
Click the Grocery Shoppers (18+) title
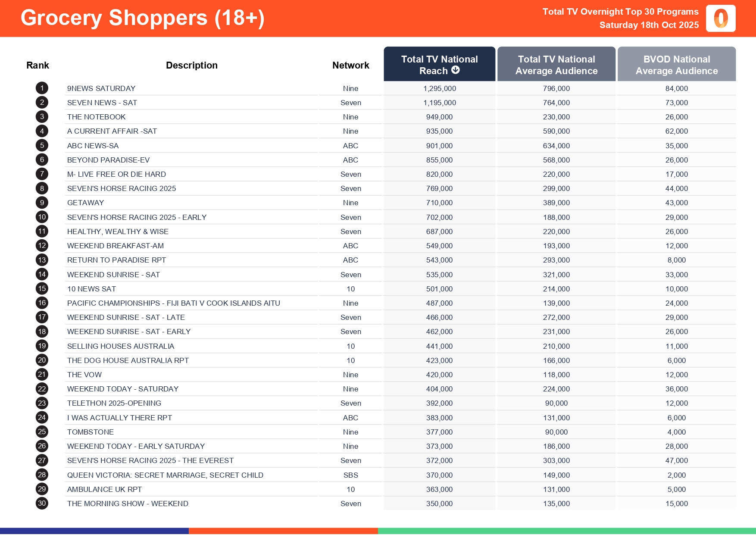pyautogui.click(x=142, y=18)
